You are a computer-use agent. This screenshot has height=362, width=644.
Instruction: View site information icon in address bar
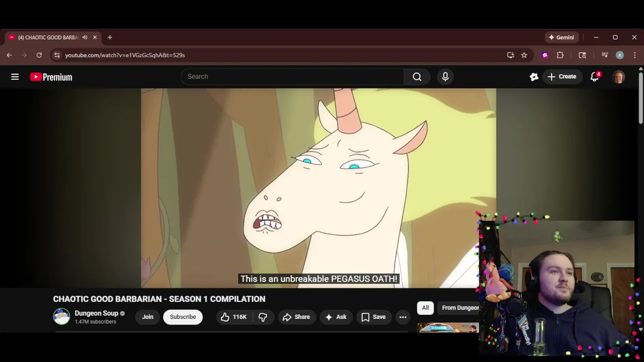(x=57, y=55)
